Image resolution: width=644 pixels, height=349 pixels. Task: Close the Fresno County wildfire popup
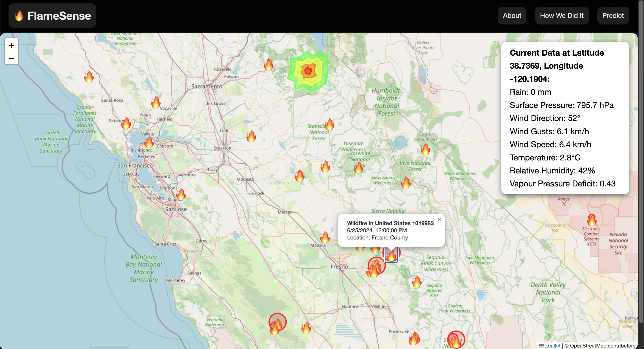pyautogui.click(x=439, y=219)
